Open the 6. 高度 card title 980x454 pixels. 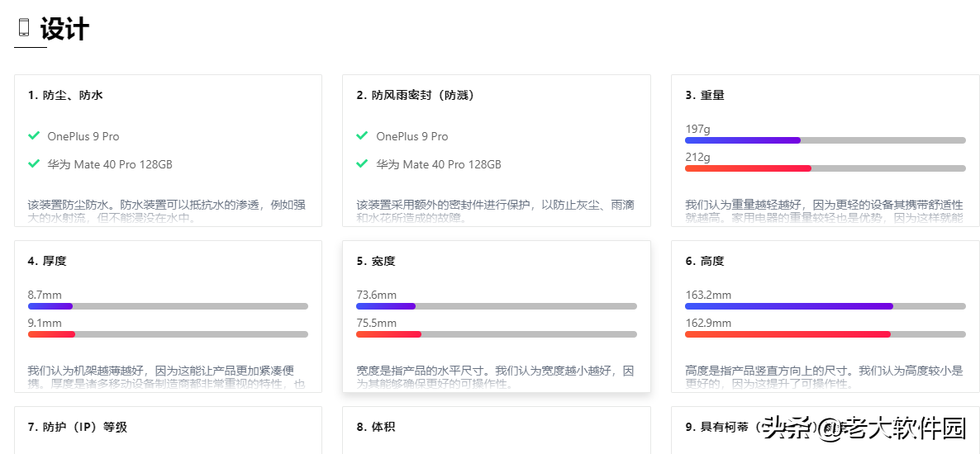tap(705, 262)
